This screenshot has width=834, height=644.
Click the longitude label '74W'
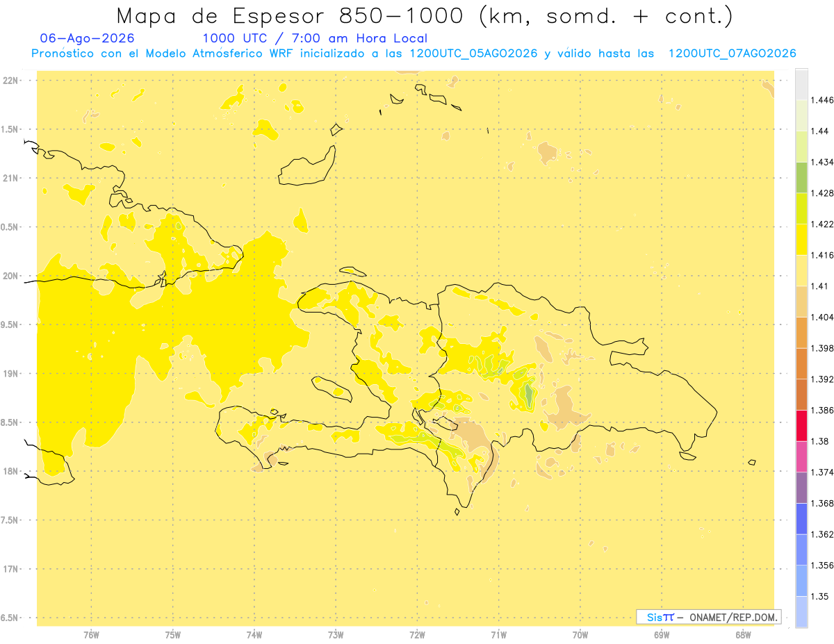[x=254, y=634]
